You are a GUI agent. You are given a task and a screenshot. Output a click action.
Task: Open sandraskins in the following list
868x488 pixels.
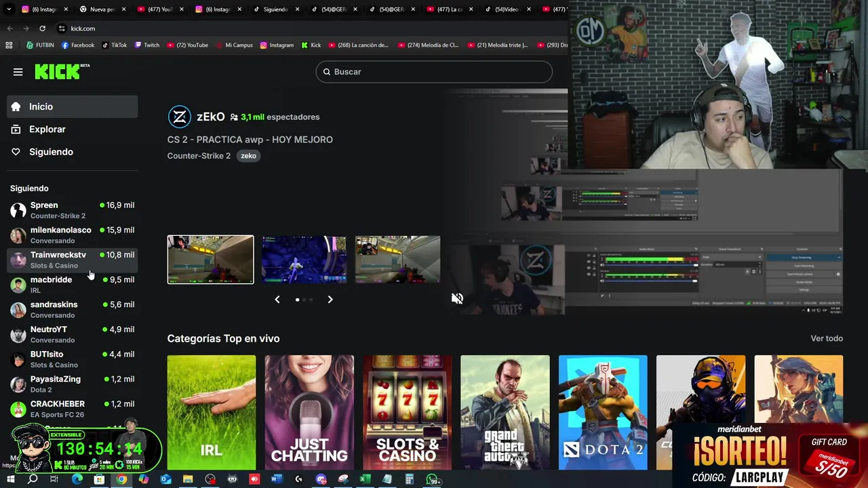click(x=73, y=310)
